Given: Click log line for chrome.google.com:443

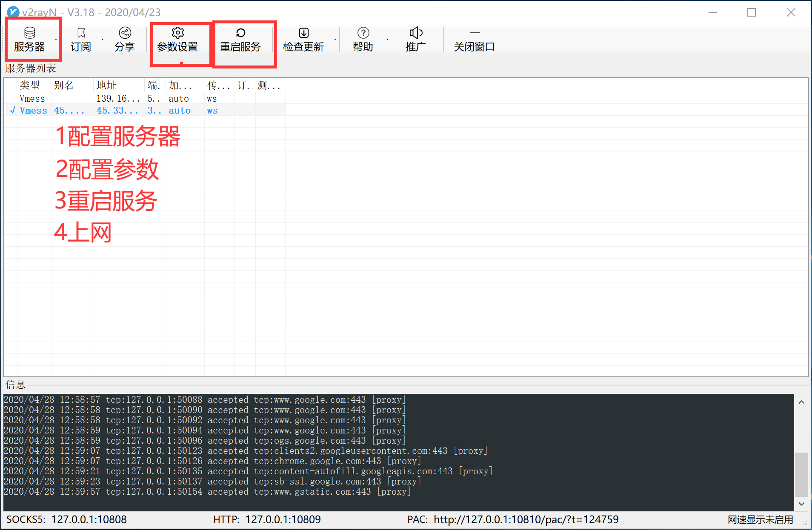Looking at the screenshot, I should (212, 461).
